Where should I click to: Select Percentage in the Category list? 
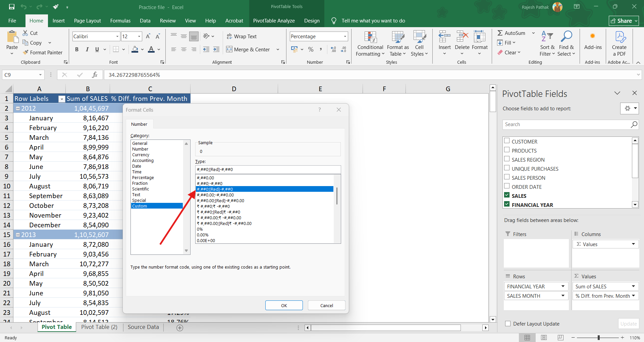(143, 178)
